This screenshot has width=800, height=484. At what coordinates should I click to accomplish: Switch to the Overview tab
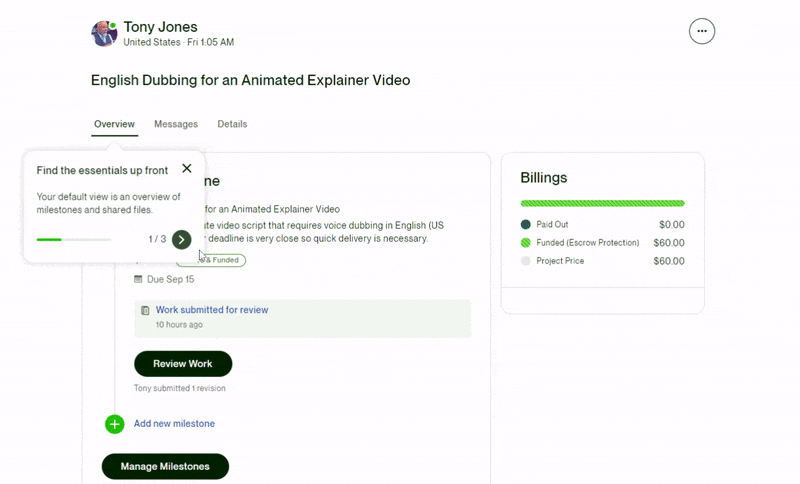point(114,124)
